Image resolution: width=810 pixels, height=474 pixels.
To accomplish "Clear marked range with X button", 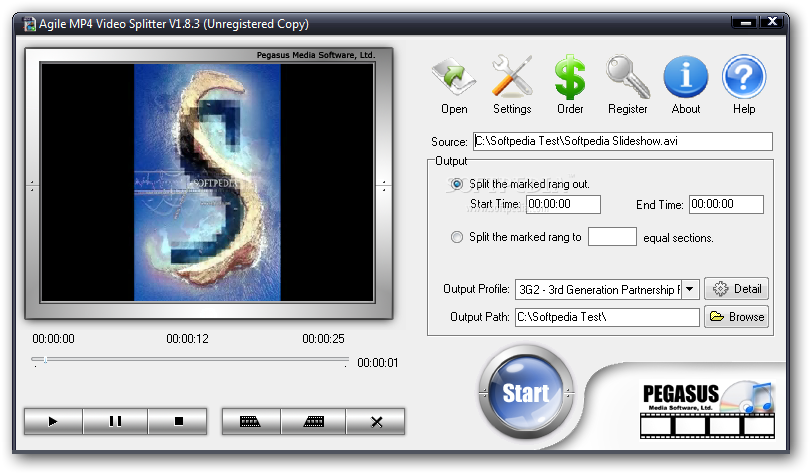I will (376, 422).
